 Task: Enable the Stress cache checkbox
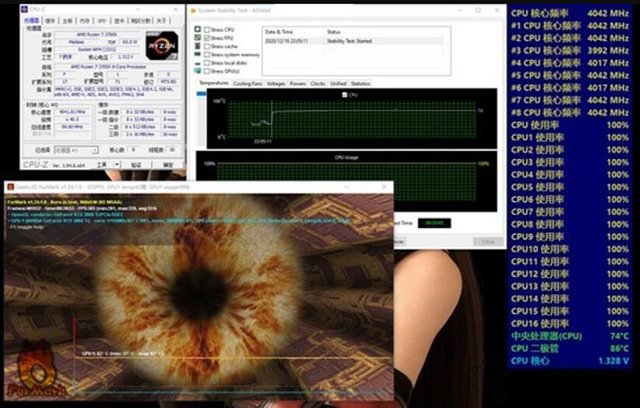tap(205, 47)
